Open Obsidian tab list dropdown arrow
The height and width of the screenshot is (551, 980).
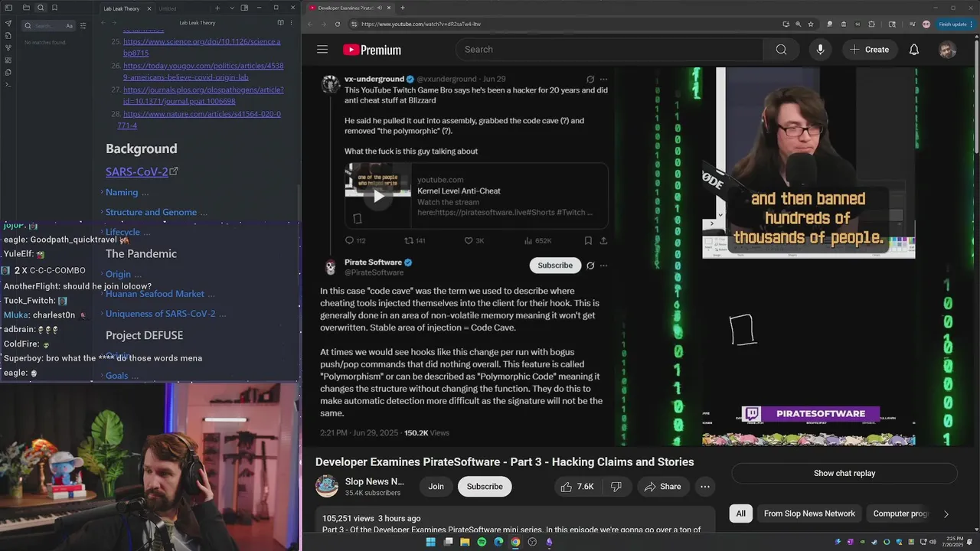230,8
